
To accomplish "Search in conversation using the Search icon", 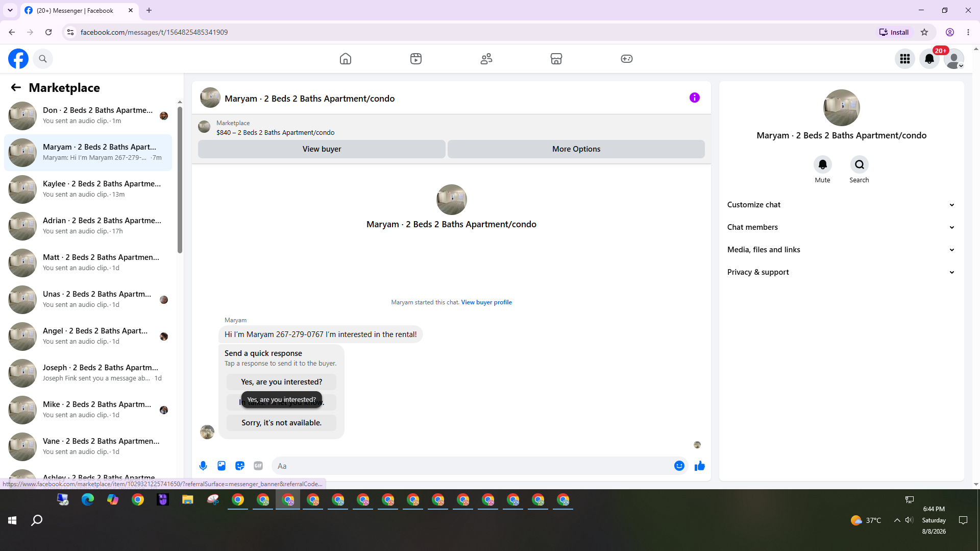I will (x=860, y=164).
